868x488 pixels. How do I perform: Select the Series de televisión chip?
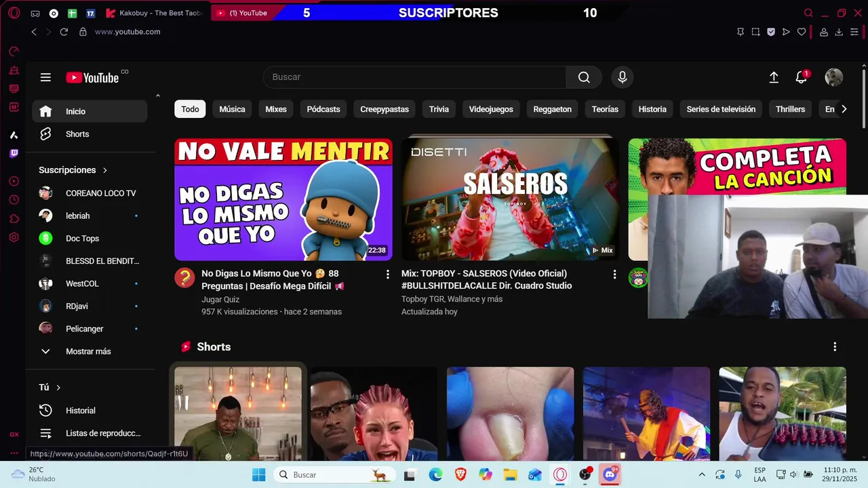tap(721, 109)
